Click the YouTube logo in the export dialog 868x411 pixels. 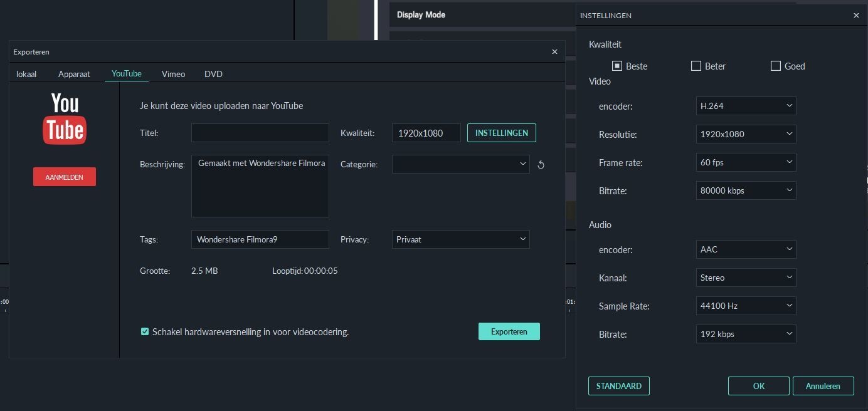point(65,118)
